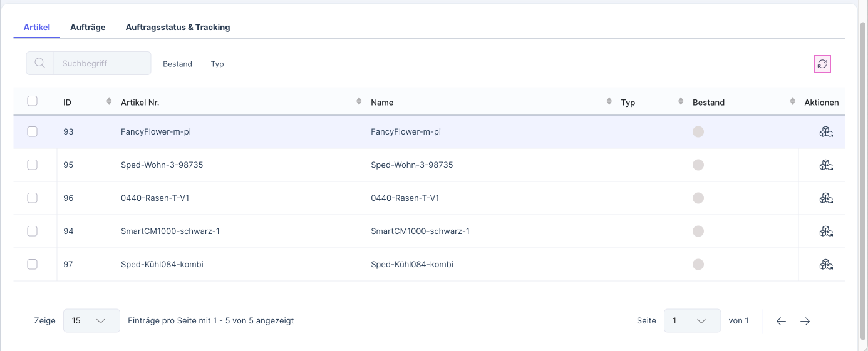Open the Auftragsstatus & Tracking tab
868x351 pixels.
coord(178,28)
